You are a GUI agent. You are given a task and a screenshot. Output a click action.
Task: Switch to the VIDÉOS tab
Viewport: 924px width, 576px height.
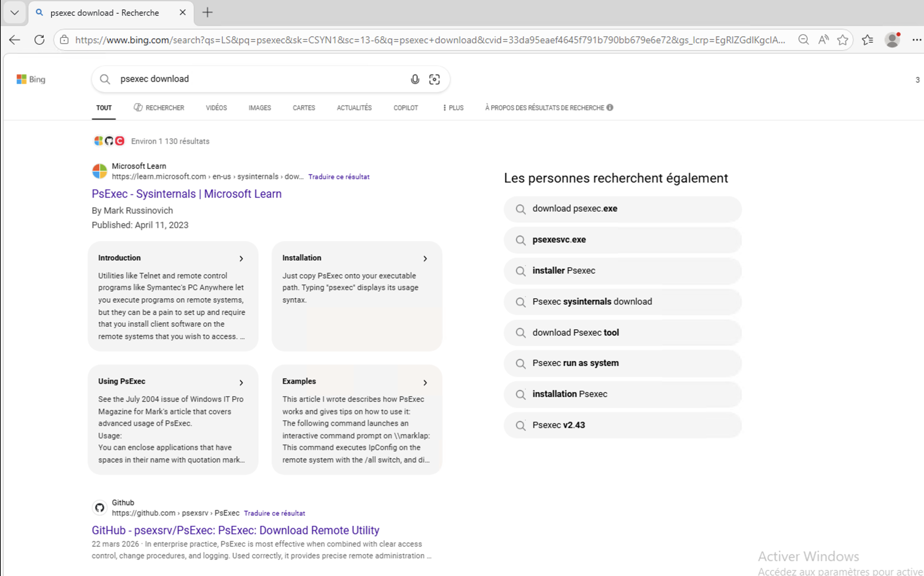click(217, 108)
